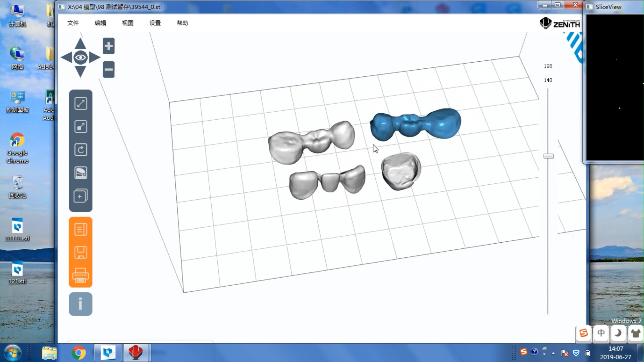Viewport: 644px width, 362px height.
Task: Zoom out with the minus button
Action: (108, 69)
